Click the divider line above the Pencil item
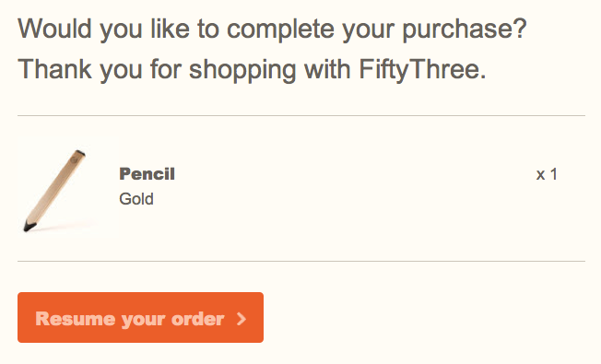 tap(301, 115)
